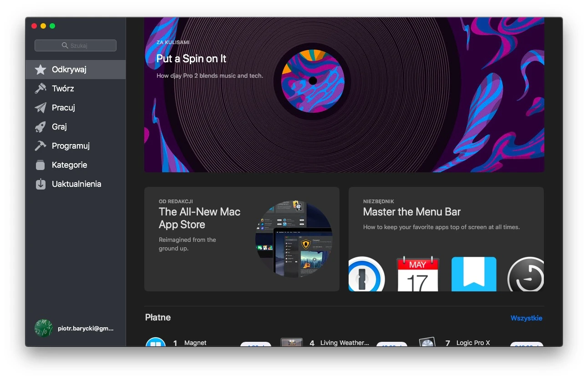Click the Magnet app icon
Screen dimensions: 588x380
click(156, 342)
